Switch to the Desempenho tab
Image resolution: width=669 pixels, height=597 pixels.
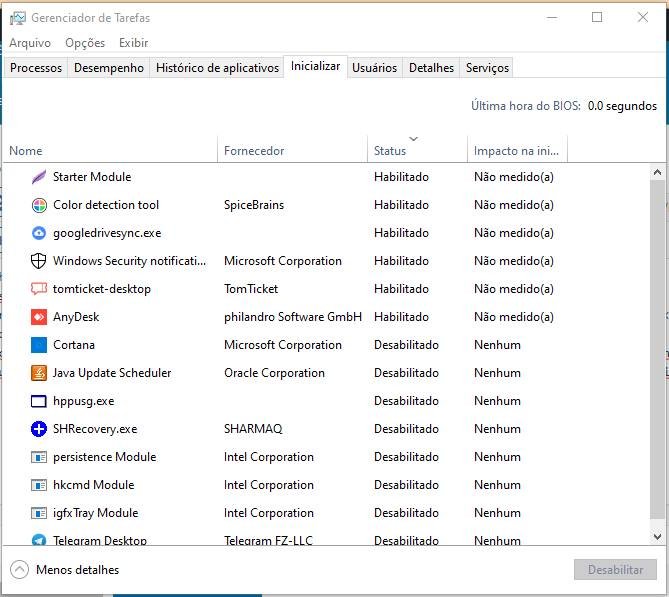(x=109, y=68)
